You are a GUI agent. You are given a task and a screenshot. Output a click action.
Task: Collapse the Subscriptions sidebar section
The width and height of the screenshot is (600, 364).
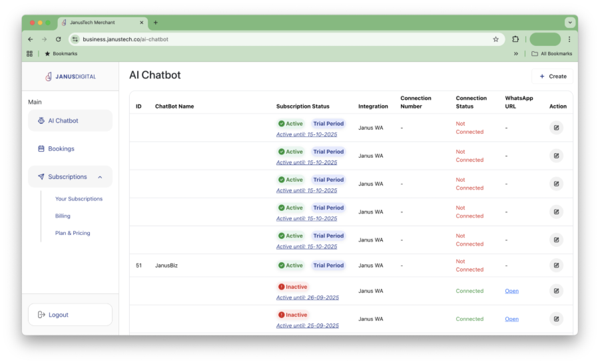tap(100, 177)
